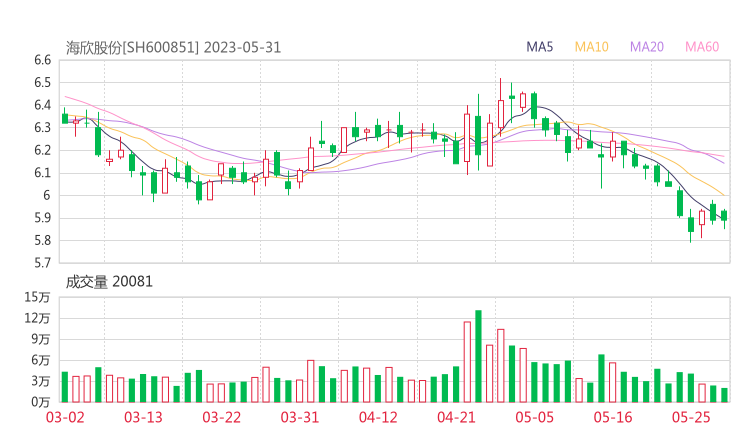Click the MA5 legend label

click(539, 47)
